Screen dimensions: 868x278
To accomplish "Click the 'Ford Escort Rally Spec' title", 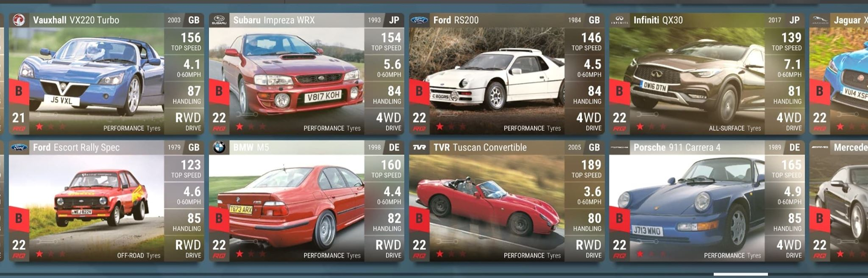I will tap(76, 147).
